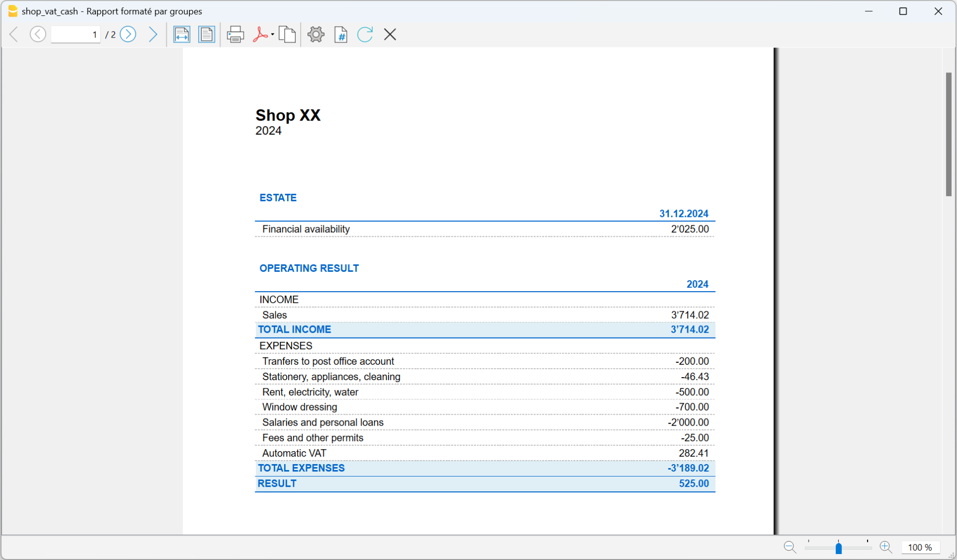Print the report

point(235,35)
